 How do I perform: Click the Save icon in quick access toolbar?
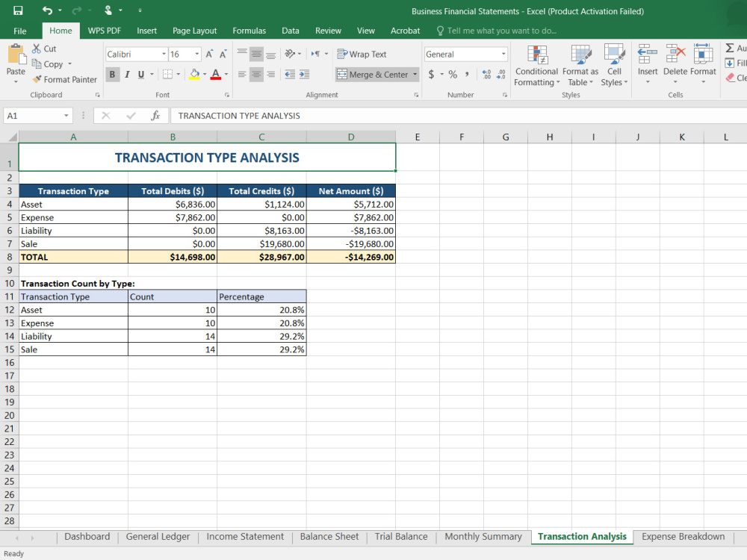[18, 10]
